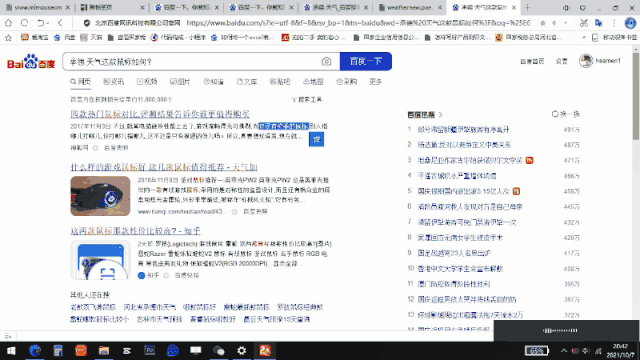Switch to the weathernew.pae tab
The width and height of the screenshot is (640, 360).
click(x=409, y=7)
